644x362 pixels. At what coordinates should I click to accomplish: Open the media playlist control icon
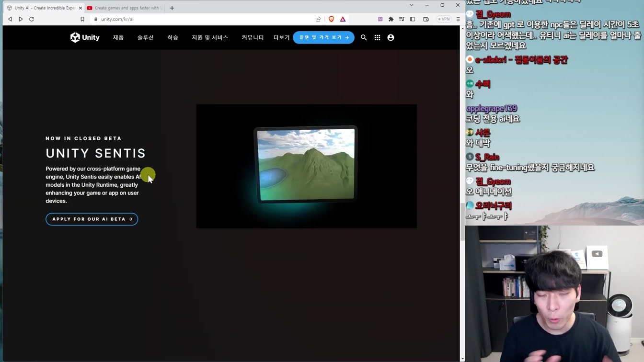point(402,19)
